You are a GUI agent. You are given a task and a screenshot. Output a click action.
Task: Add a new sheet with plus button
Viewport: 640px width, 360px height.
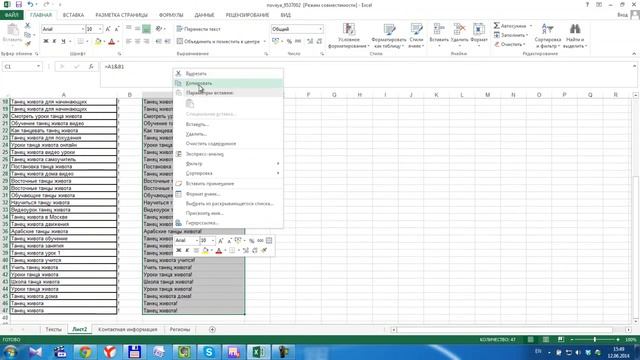tap(212, 329)
